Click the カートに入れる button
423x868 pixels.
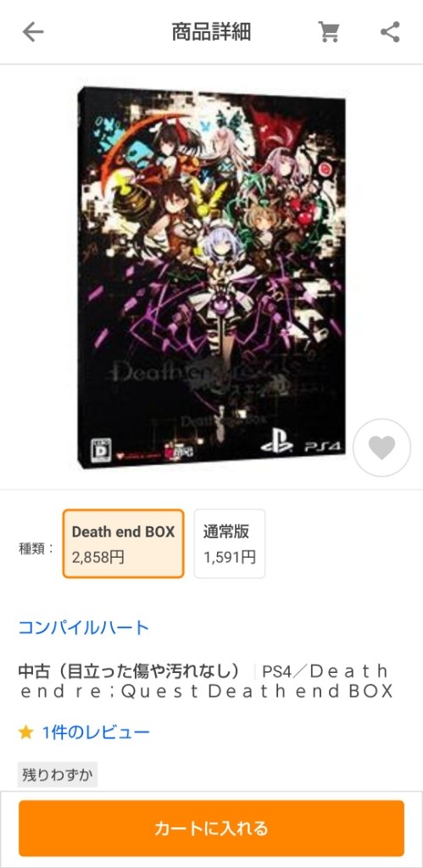pos(212,828)
